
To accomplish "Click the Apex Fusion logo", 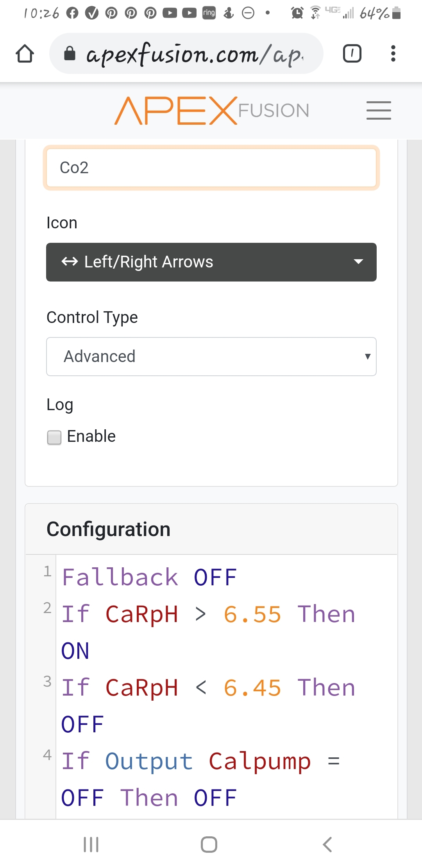I will click(x=211, y=111).
